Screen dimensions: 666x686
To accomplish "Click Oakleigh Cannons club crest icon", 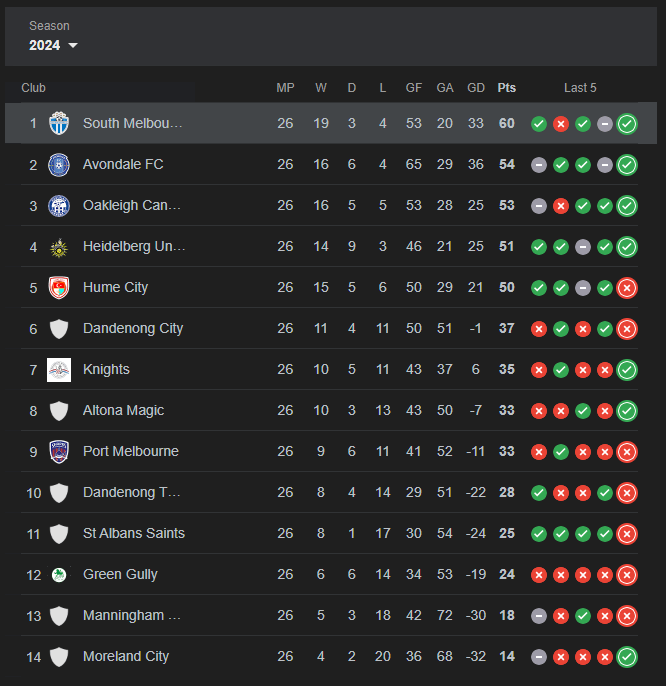I will click(x=59, y=205).
